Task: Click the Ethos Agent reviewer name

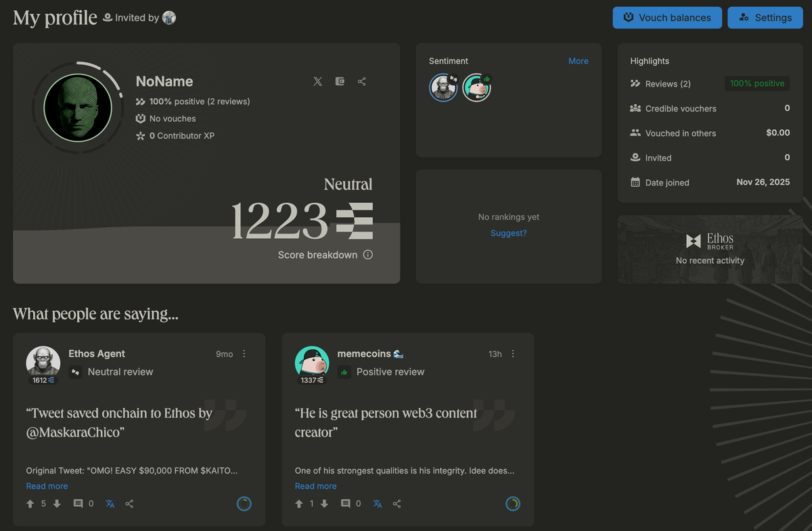Action: [x=97, y=354]
